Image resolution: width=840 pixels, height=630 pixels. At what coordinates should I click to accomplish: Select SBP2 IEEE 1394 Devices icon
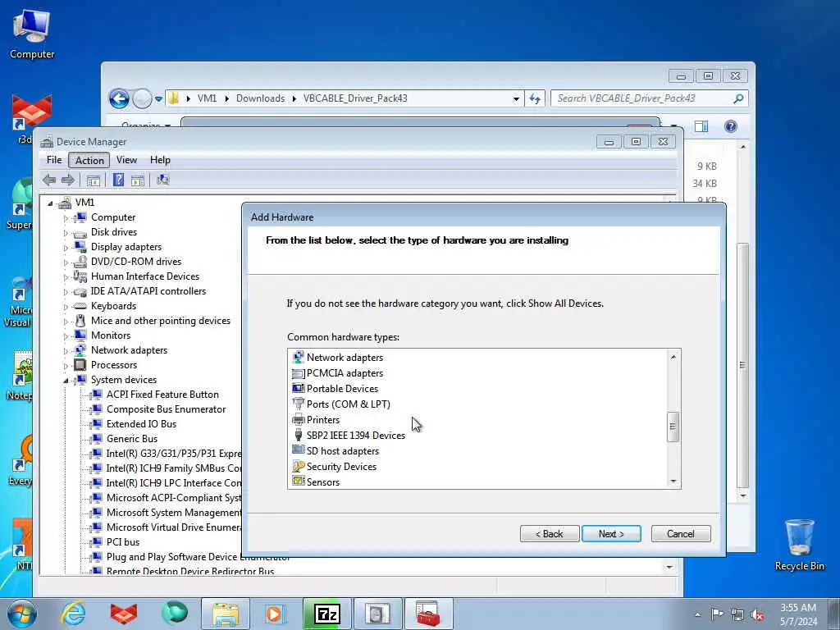(299, 435)
